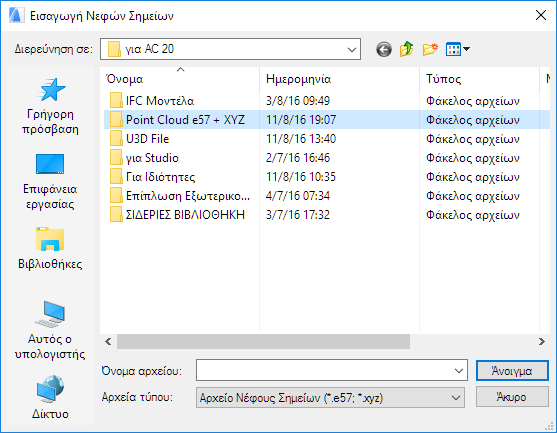Click the horizontal scrollbar thumb
The width and height of the screenshot is (557, 433).
pyautogui.click(x=263, y=342)
